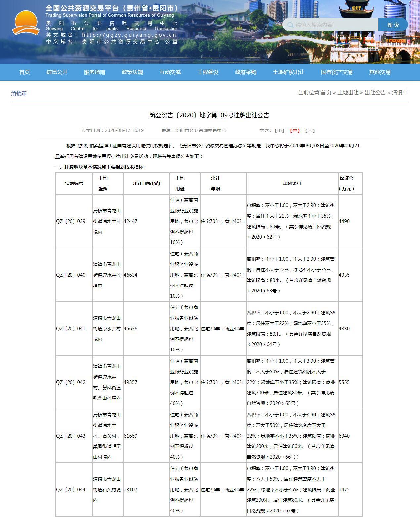Click the URL http://ggzy.guiyang.gov.cn in header

[x=129, y=35]
